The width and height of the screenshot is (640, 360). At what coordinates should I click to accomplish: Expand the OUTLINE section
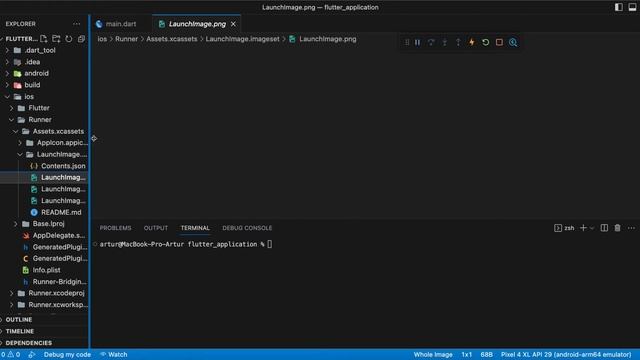click(44, 320)
